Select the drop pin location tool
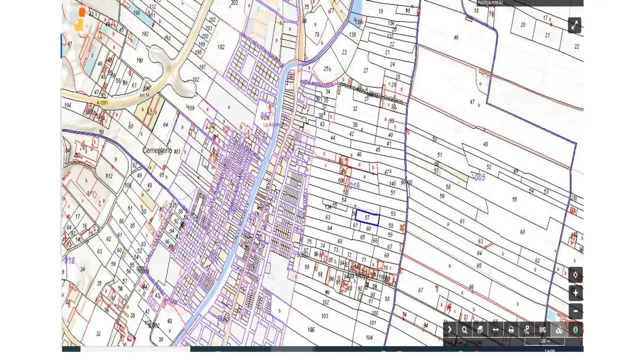644x362 pixels. 527,330
